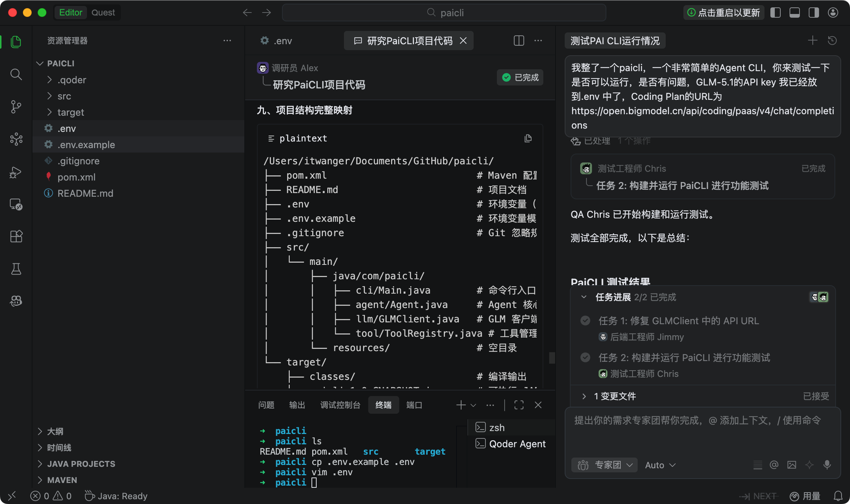
Task: Open chat history icon
Action: [x=832, y=41]
